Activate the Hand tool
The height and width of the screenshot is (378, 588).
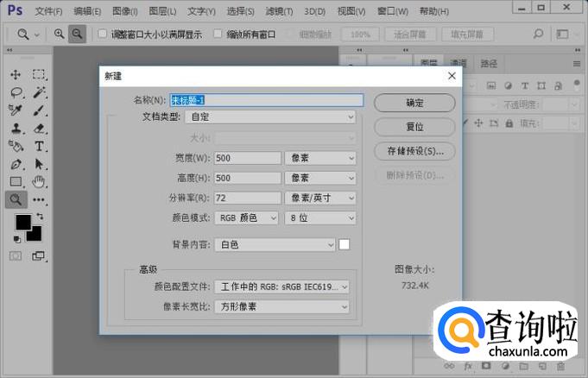coord(40,182)
